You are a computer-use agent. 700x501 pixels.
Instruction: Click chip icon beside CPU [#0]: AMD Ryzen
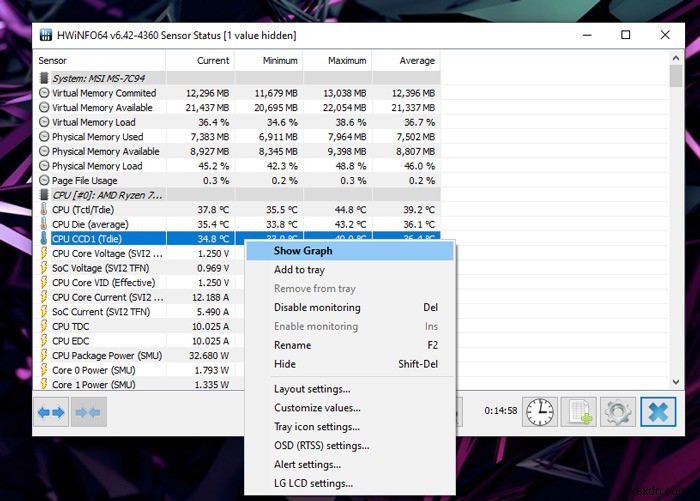(x=44, y=195)
